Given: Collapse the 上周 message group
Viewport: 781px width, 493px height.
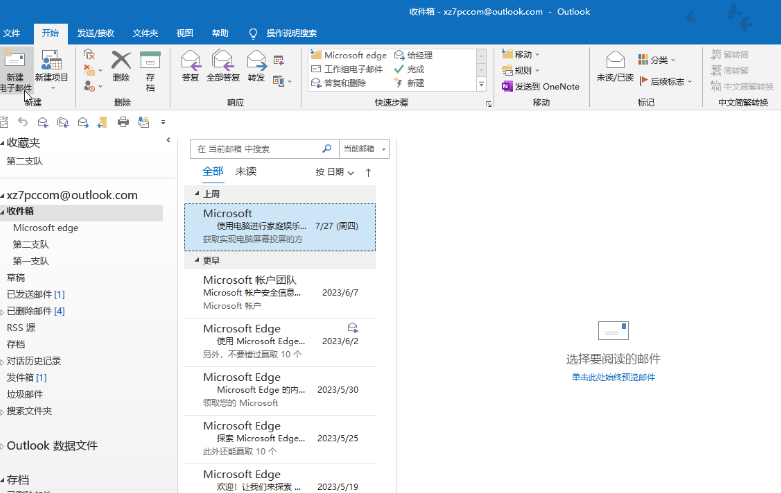Looking at the screenshot, I should click(197, 193).
